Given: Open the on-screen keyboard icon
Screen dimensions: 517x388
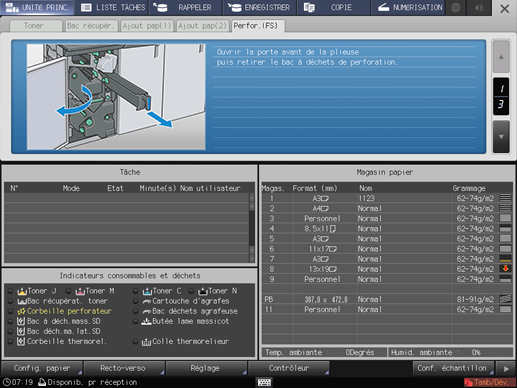Looking at the screenshot, I should point(265,382).
